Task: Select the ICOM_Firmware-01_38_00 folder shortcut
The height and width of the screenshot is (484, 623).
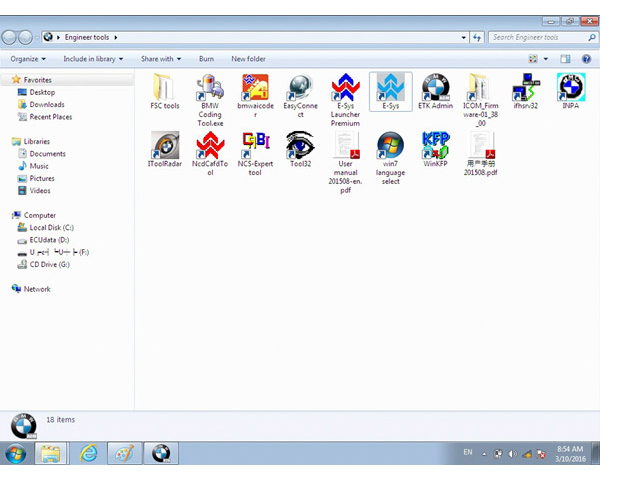Action: tap(480, 100)
